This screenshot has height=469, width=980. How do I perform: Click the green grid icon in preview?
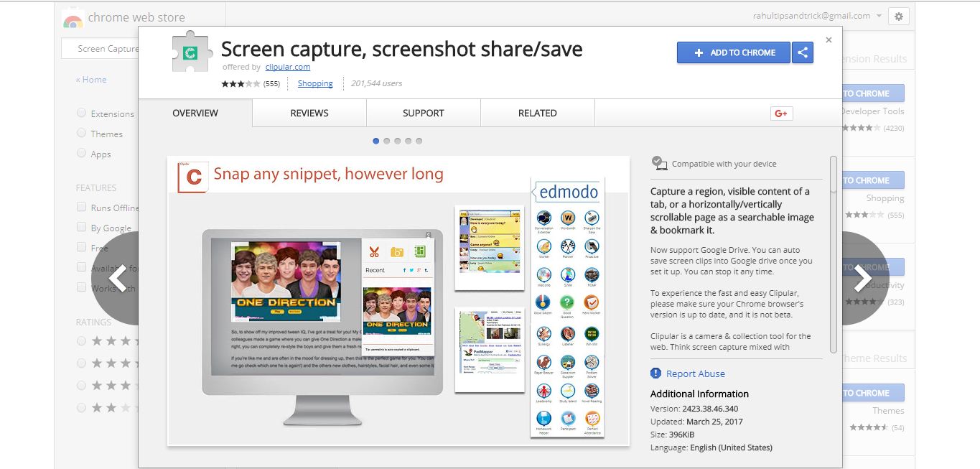[420, 251]
